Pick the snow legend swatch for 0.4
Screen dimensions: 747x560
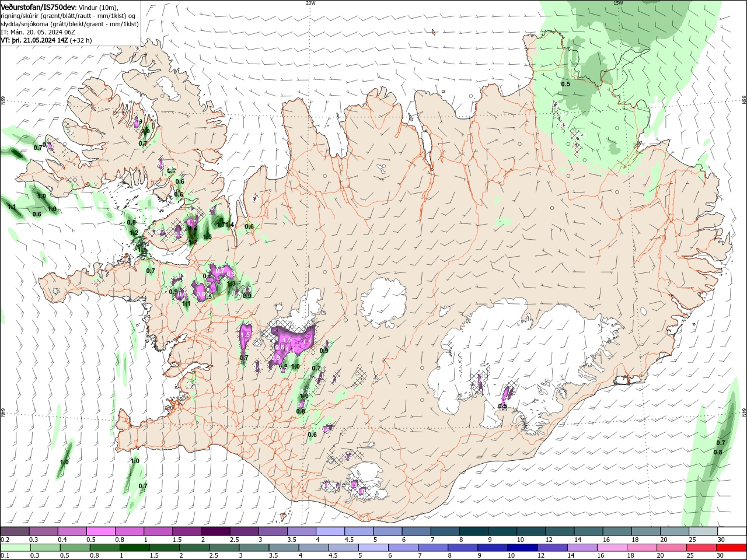[72, 531]
